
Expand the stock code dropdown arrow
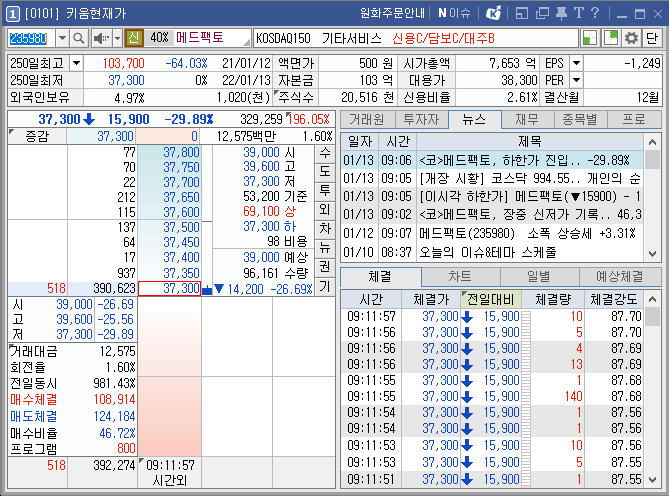63,38
